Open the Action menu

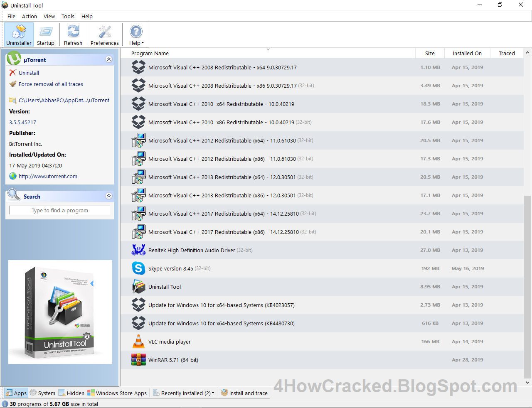(30, 16)
